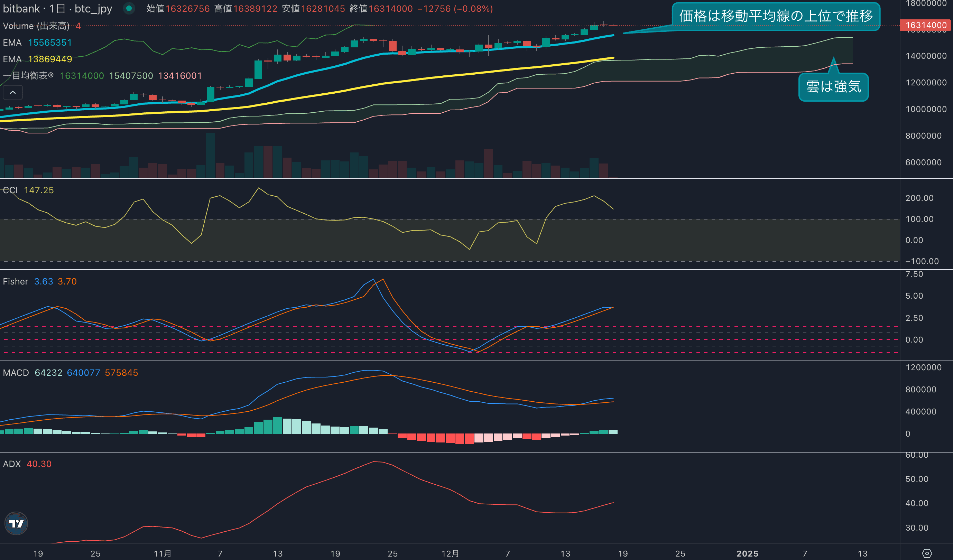Select the Volume (出来高) indicator legend
The width and height of the screenshot is (953, 560).
[x=36, y=26]
